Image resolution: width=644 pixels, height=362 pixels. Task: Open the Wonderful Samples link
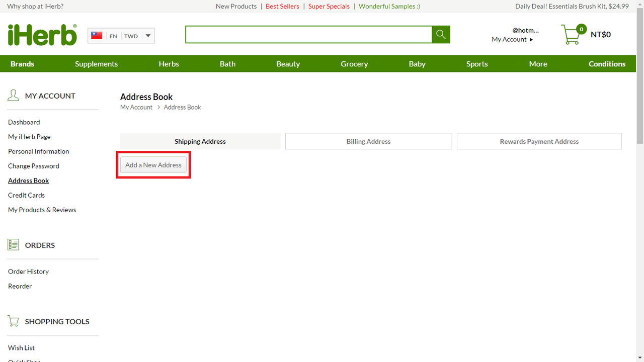pos(389,7)
